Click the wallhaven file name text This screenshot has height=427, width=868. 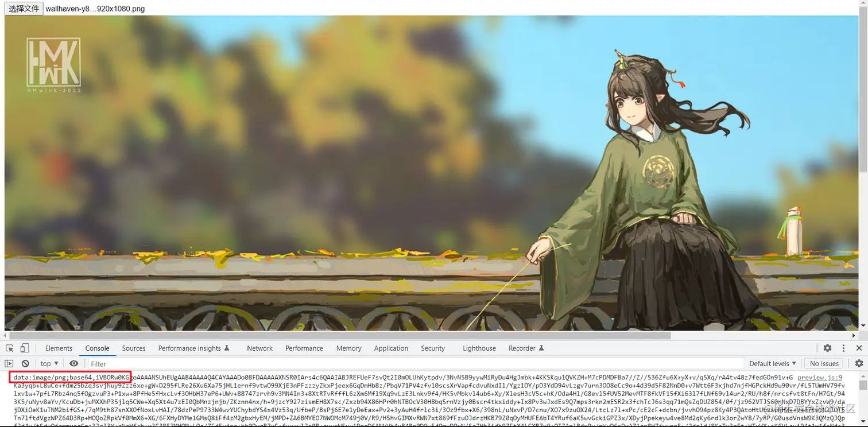point(95,9)
